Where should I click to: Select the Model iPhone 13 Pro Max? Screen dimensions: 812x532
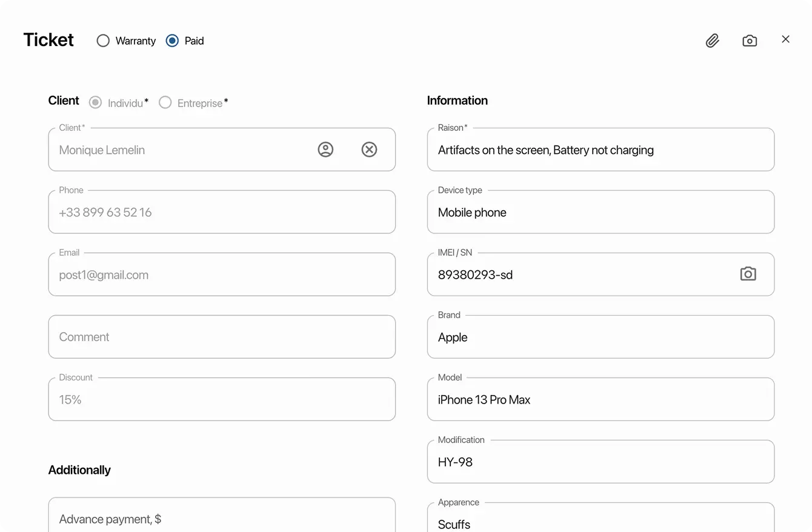[x=601, y=399]
